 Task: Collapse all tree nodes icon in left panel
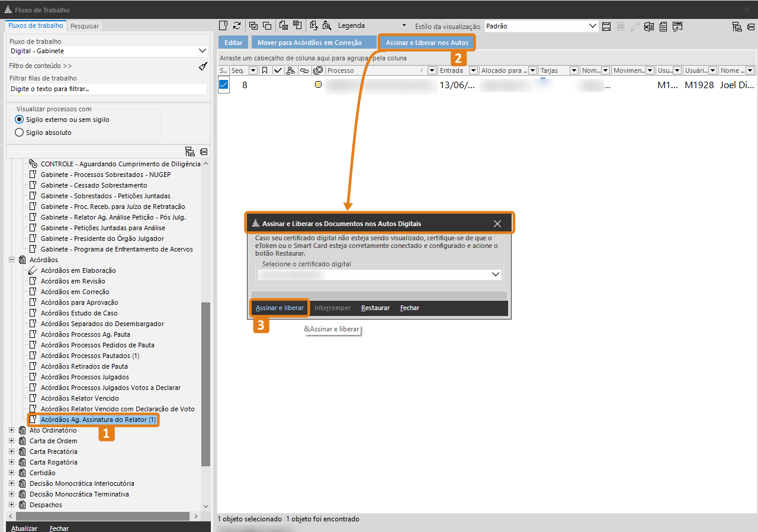tap(204, 151)
